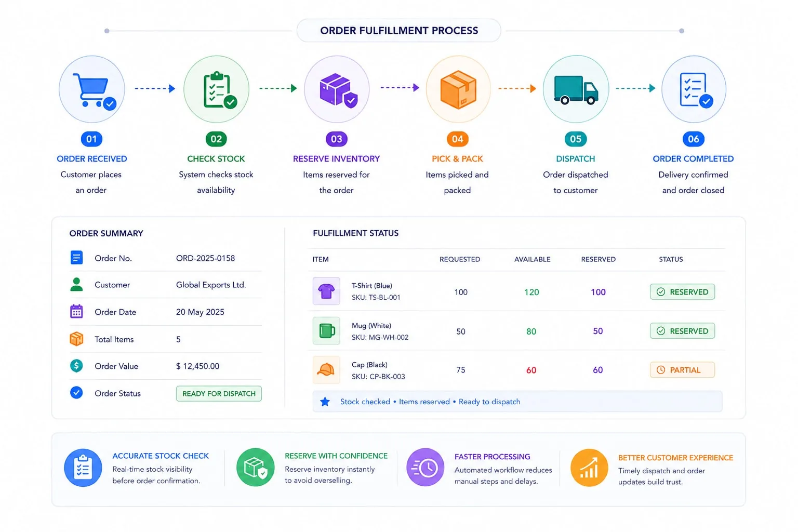The width and height of the screenshot is (798, 532).
Task: Click the order value $ 12,450.00
Action: pyautogui.click(x=197, y=366)
